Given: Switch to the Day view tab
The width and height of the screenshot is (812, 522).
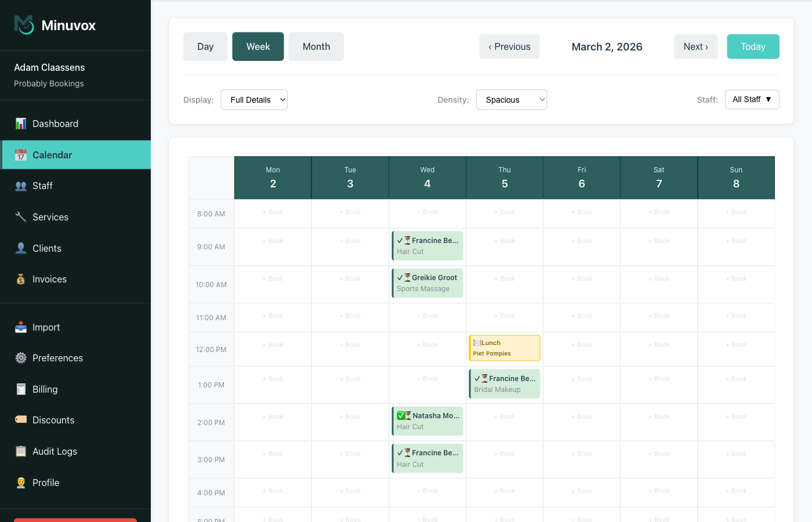Looking at the screenshot, I should (205, 46).
